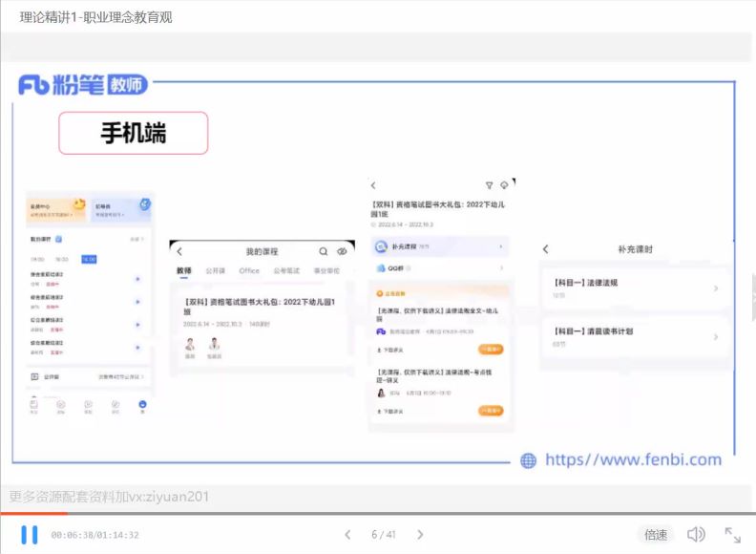Tap the download cloud icon
Viewport: 756px width, 554px height.
pyautogui.click(x=504, y=185)
